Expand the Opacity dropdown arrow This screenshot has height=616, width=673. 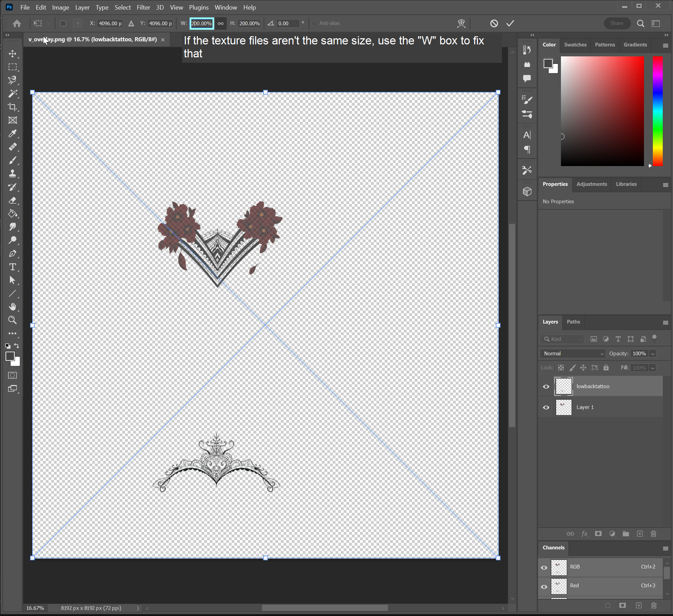pyautogui.click(x=653, y=354)
